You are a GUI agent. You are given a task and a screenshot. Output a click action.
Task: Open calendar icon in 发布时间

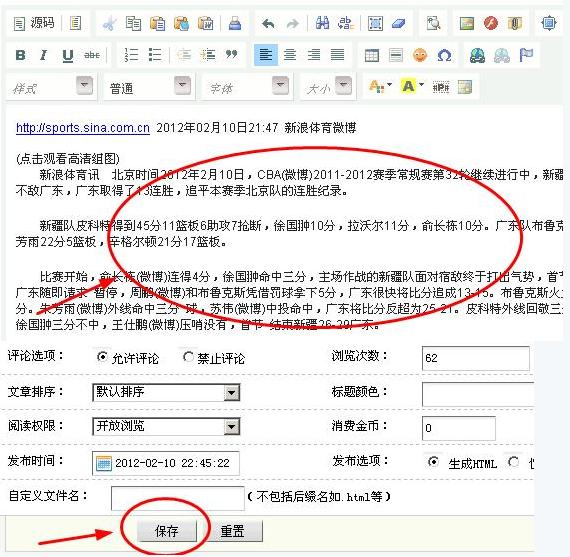tap(104, 464)
